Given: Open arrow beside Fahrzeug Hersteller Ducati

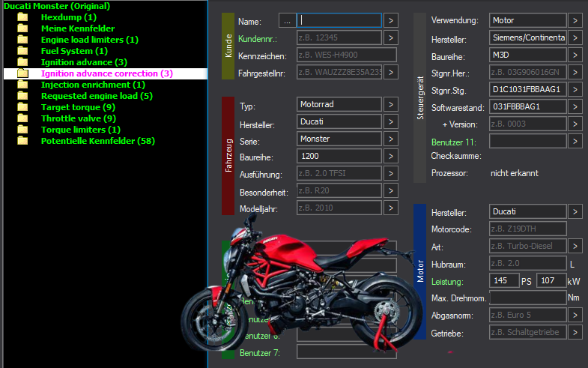Looking at the screenshot, I should pyautogui.click(x=391, y=121).
